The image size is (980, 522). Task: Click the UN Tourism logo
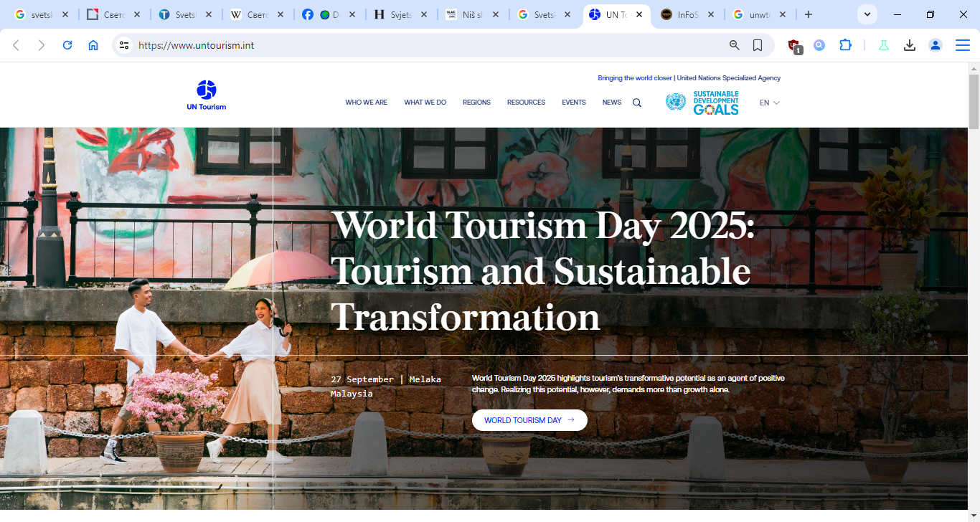click(206, 95)
